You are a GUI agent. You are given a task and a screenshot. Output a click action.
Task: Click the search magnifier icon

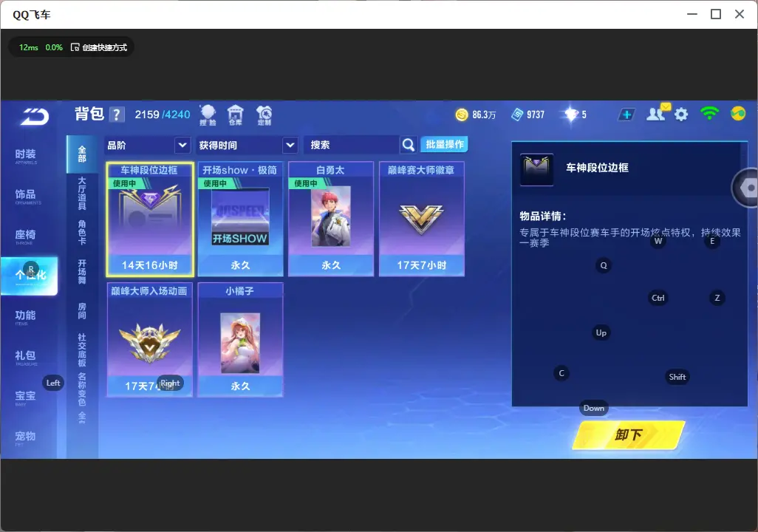[x=408, y=145]
